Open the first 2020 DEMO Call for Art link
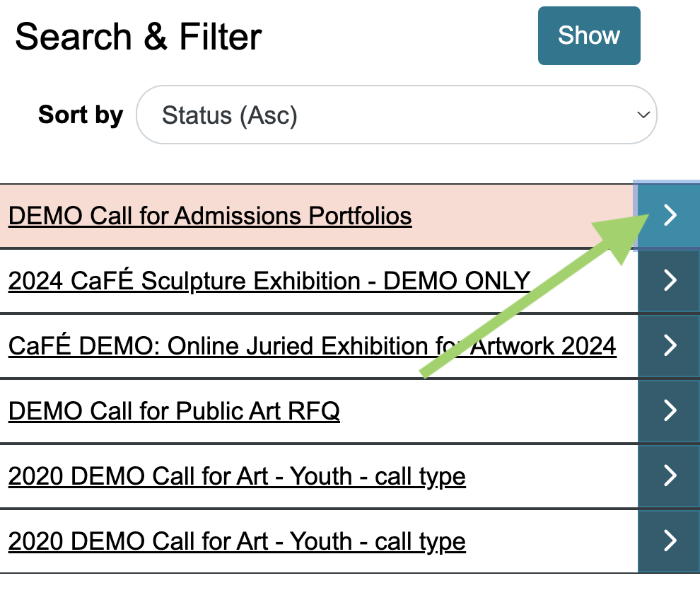 click(237, 476)
